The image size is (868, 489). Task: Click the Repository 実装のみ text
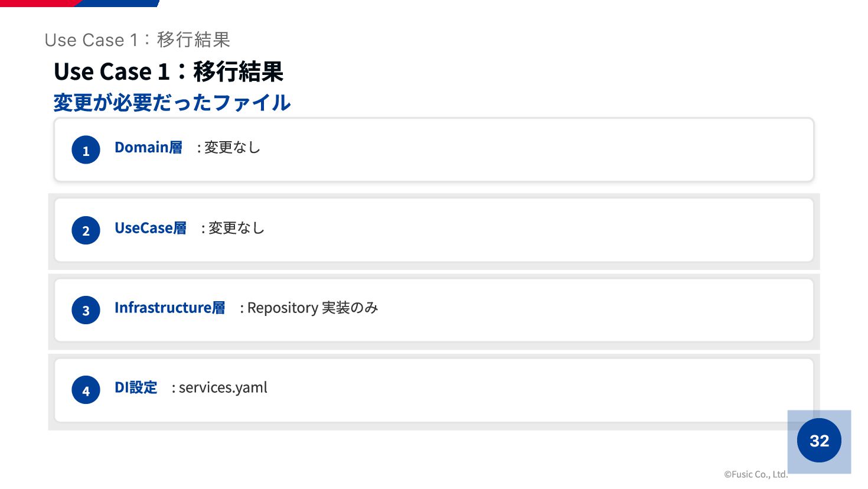[312, 308]
